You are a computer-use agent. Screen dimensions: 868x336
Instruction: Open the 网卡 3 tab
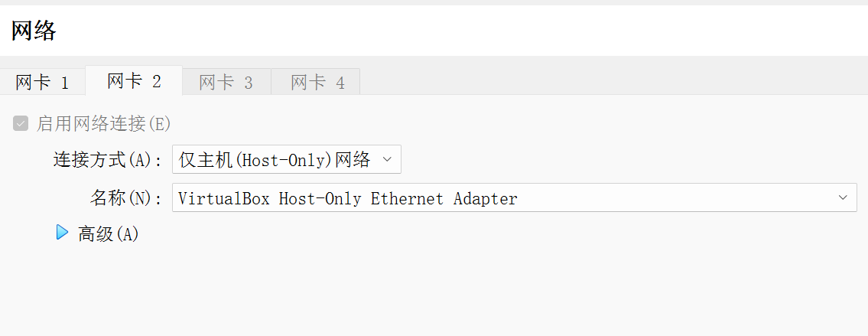tap(226, 82)
